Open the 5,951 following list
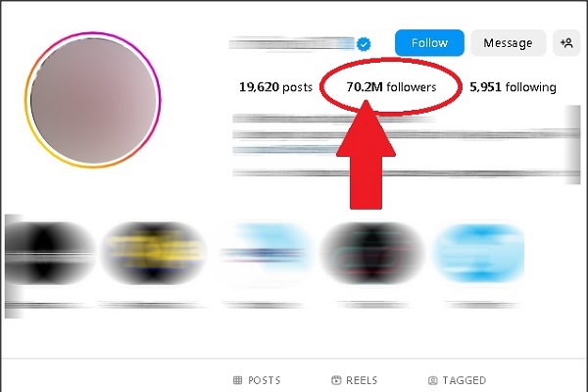This screenshot has height=392, width=588. [x=513, y=87]
